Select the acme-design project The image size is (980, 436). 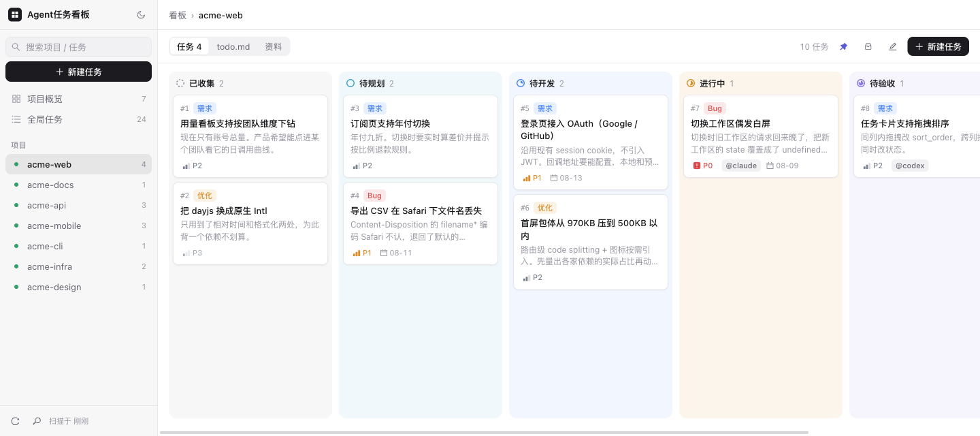(79, 287)
